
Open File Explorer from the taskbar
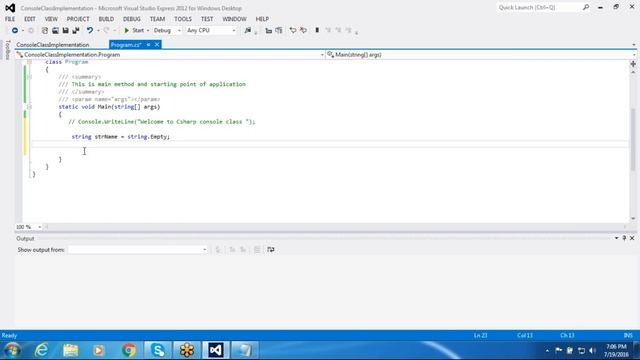coord(71,350)
